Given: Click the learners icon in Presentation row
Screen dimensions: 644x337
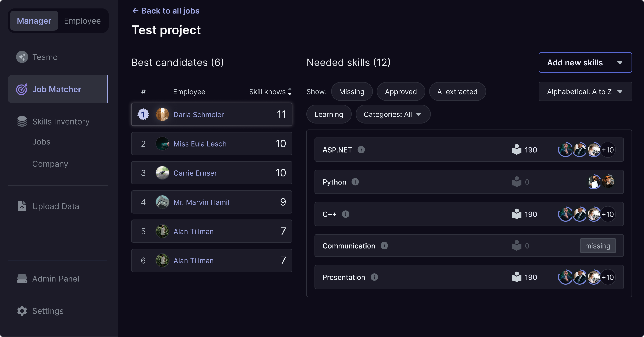Looking at the screenshot, I should [516, 277].
